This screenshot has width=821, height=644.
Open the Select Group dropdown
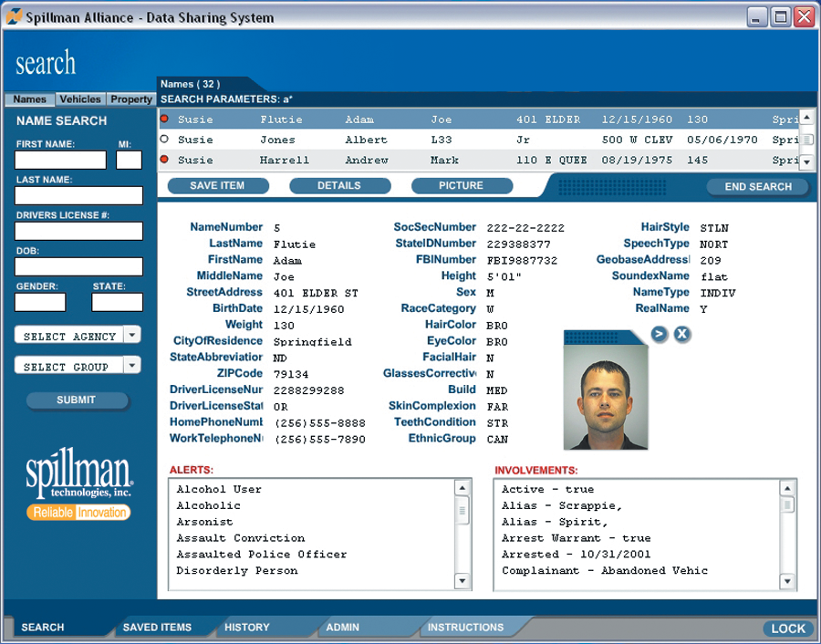(132, 366)
